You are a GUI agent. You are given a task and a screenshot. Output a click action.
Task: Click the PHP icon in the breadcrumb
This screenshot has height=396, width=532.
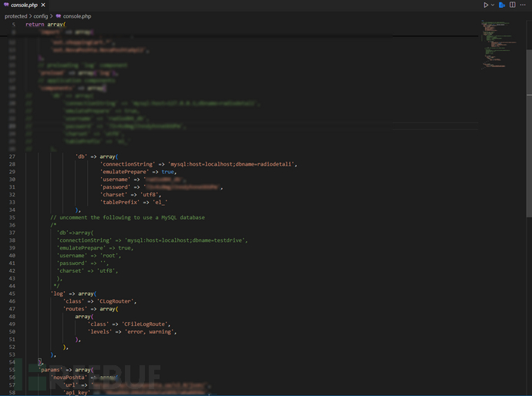(58, 15)
